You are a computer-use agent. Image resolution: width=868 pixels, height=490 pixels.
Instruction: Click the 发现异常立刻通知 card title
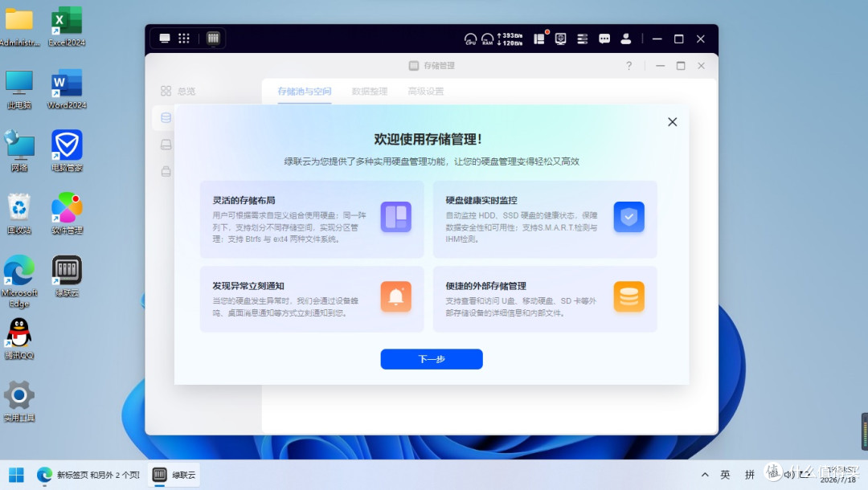pyautogui.click(x=248, y=286)
